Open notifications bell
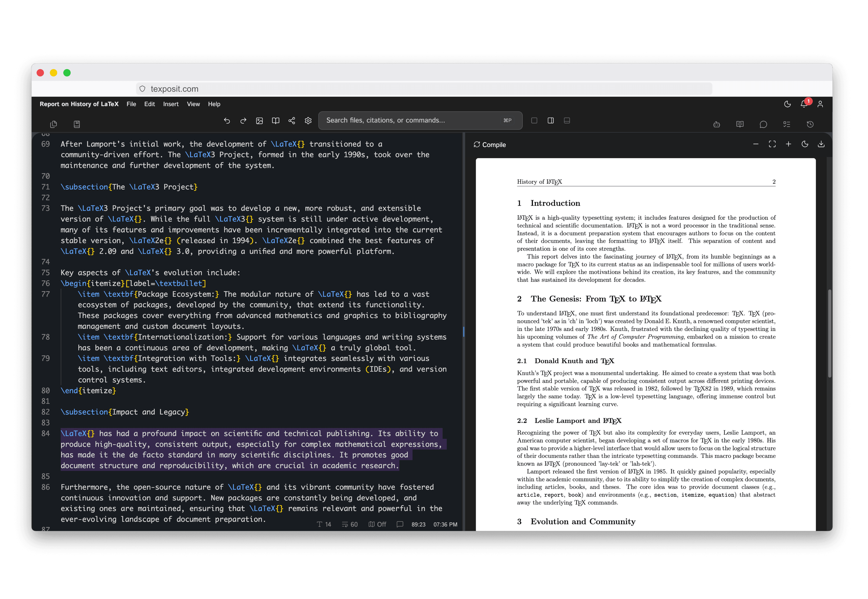This screenshot has height=599, width=868. click(x=804, y=104)
